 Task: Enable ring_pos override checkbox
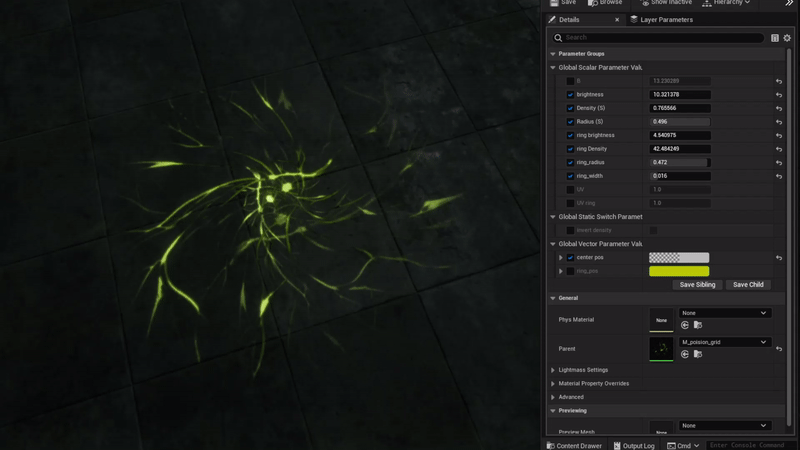pos(570,271)
